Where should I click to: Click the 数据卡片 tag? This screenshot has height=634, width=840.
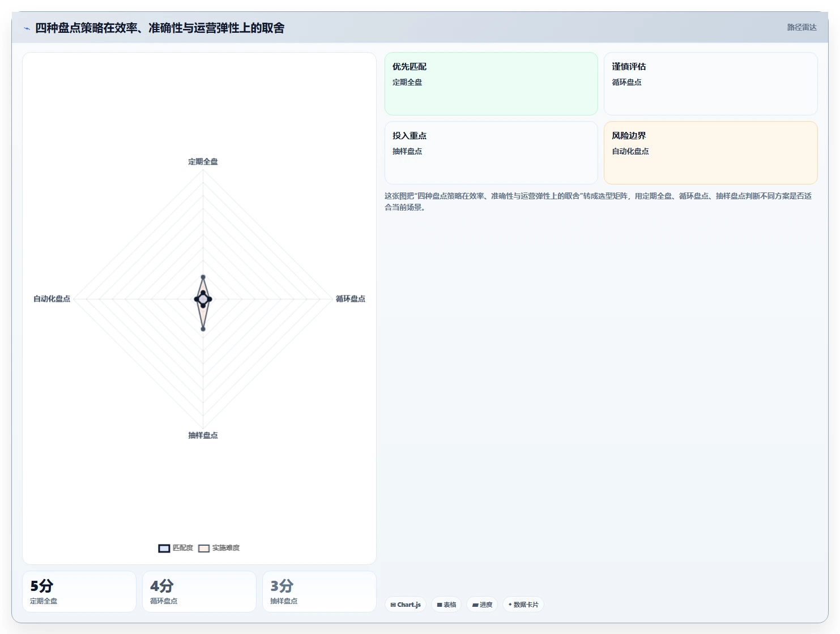coord(523,605)
